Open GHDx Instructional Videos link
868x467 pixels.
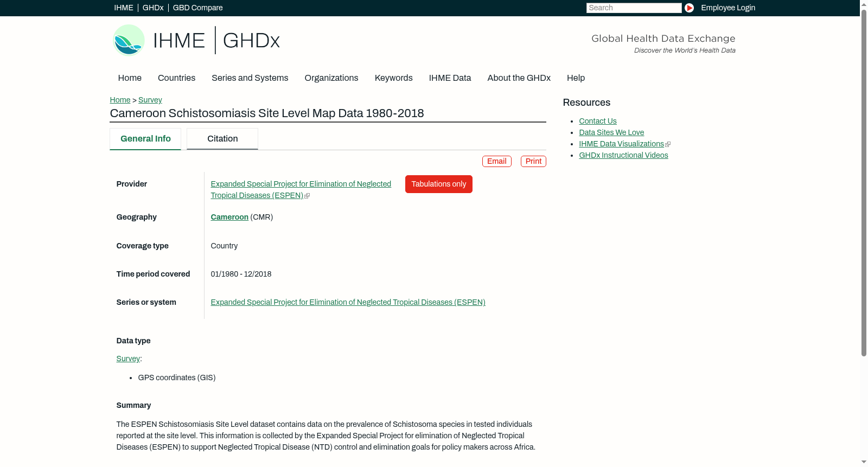(x=624, y=155)
